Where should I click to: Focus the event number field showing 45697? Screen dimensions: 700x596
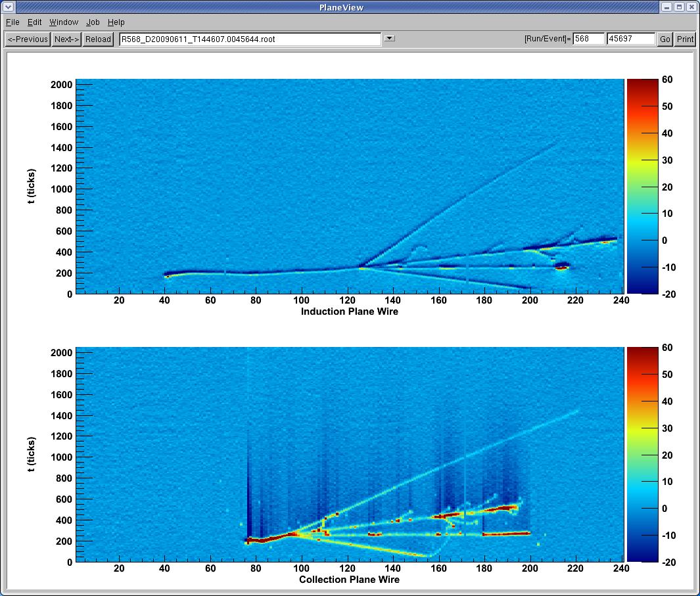[630, 39]
